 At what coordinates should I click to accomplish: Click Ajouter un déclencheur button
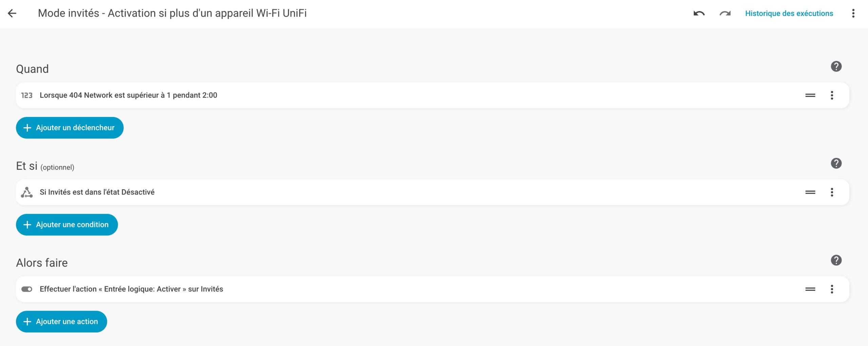click(70, 128)
